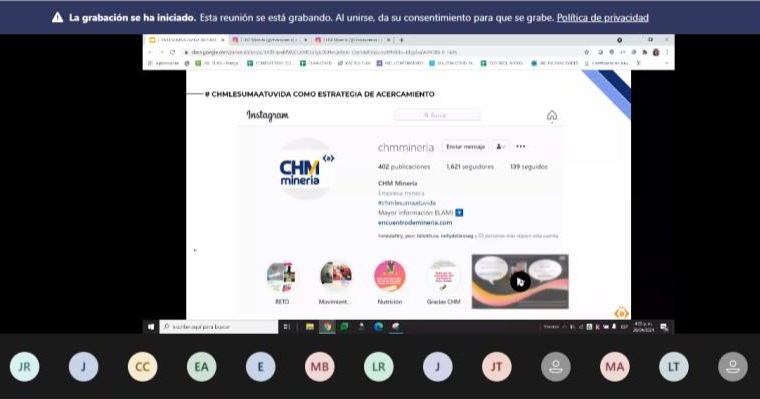This screenshot has width=760, height=399.
Task: Open the Gracias CHM story highlight
Action: tap(443, 282)
